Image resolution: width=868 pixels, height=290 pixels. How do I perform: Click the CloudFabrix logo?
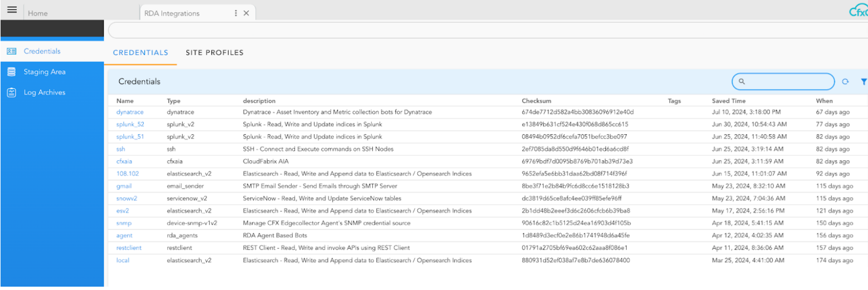[859, 11]
